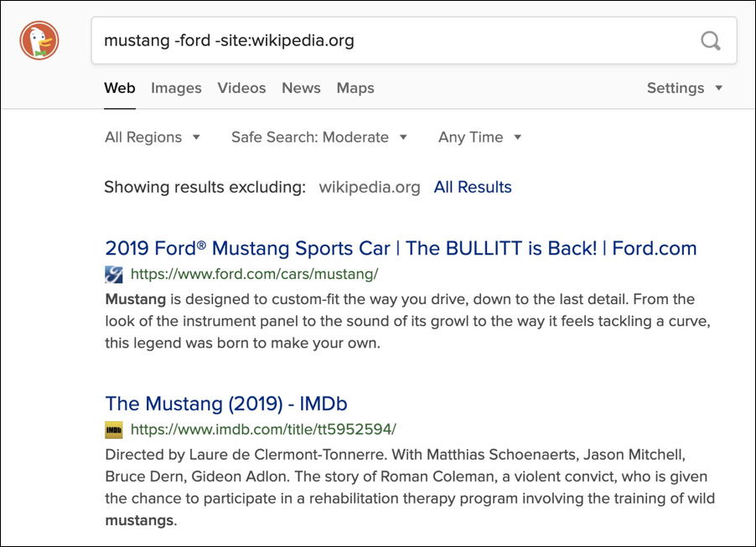Click the IMDb favicon beside imdb.com URL
Image resolution: width=756 pixels, height=547 pixels.
coord(114,430)
